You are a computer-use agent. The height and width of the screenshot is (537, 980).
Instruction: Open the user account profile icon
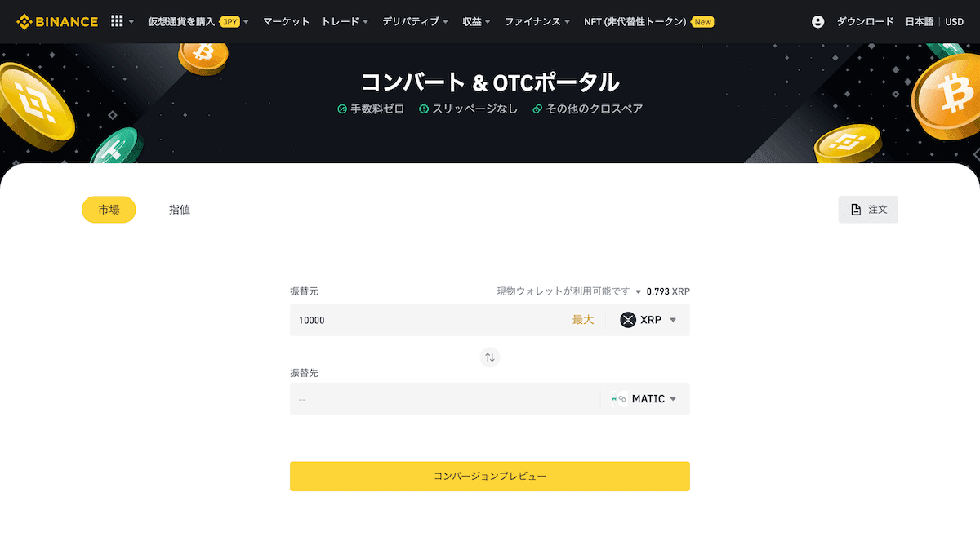click(x=818, y=22)
